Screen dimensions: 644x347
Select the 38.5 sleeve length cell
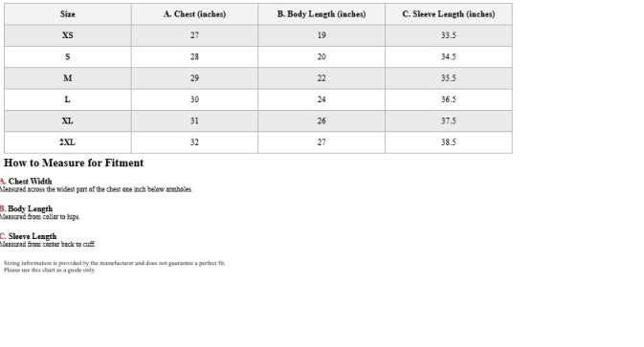coord(449,142)
